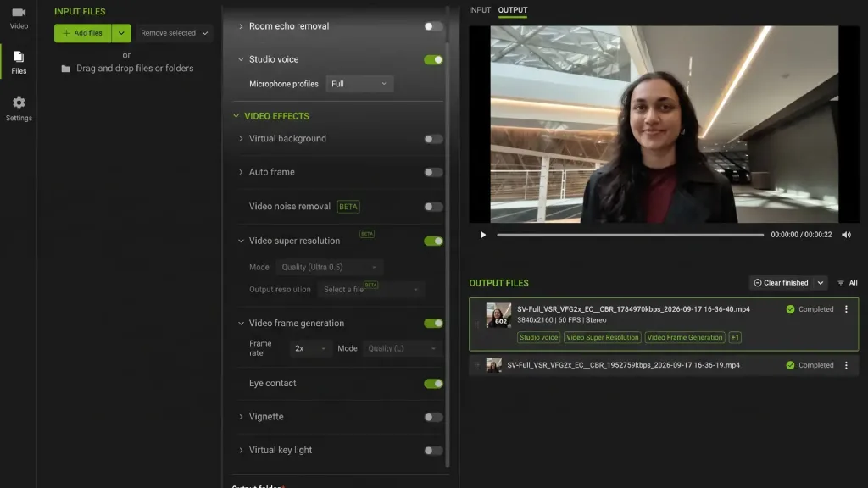The width and height of the screenshot is (868, 488).
Task: Collapse the Studio voice options
Action: click(241, 59)
